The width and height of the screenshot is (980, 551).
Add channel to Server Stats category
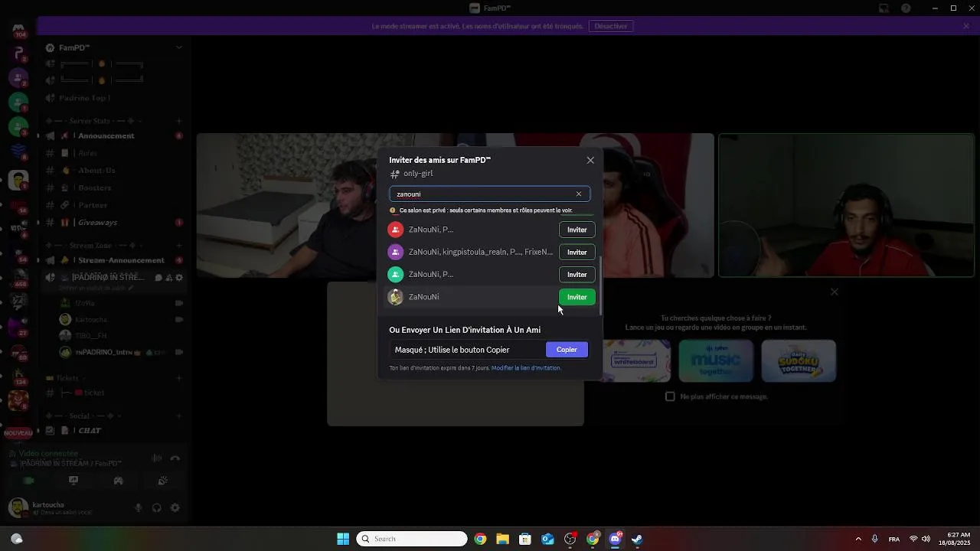(x=179, y=121)
